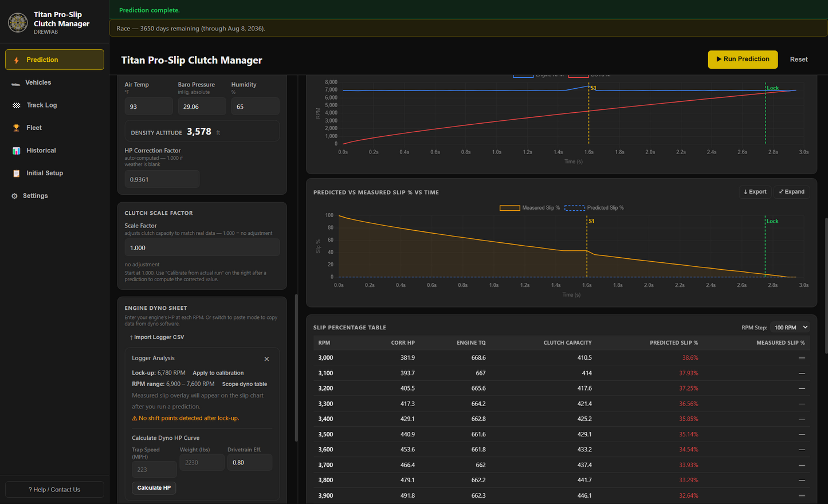Open the Prediction page

coord(54,60)
